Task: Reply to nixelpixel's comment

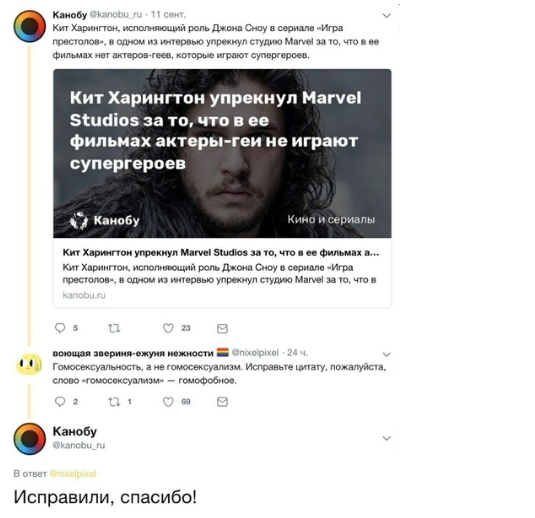Action: point(60,401)
